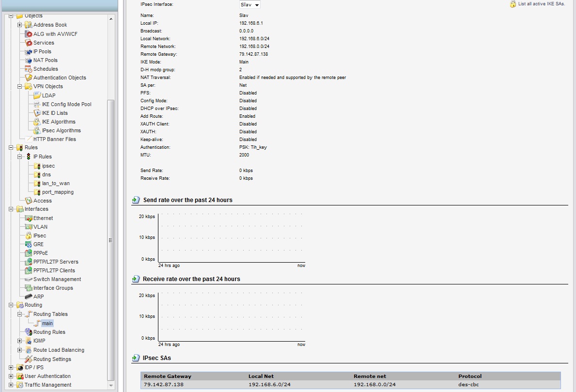
Task: Click the sidebar scroll down arrow
Action: [x=111, y=386]
